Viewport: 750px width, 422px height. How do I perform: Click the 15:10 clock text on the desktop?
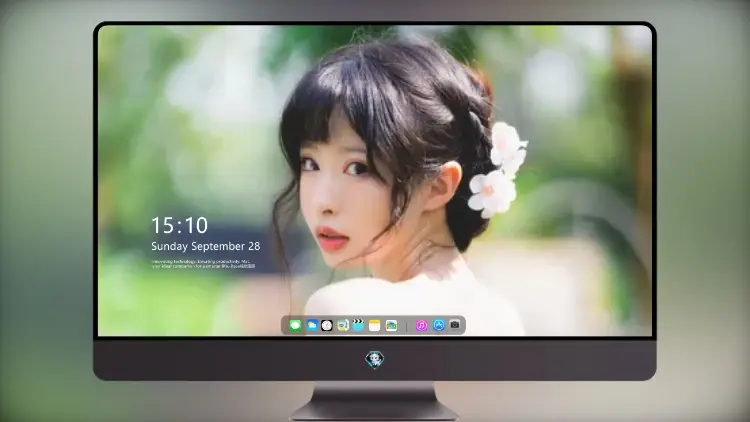(x=179, y=225)
